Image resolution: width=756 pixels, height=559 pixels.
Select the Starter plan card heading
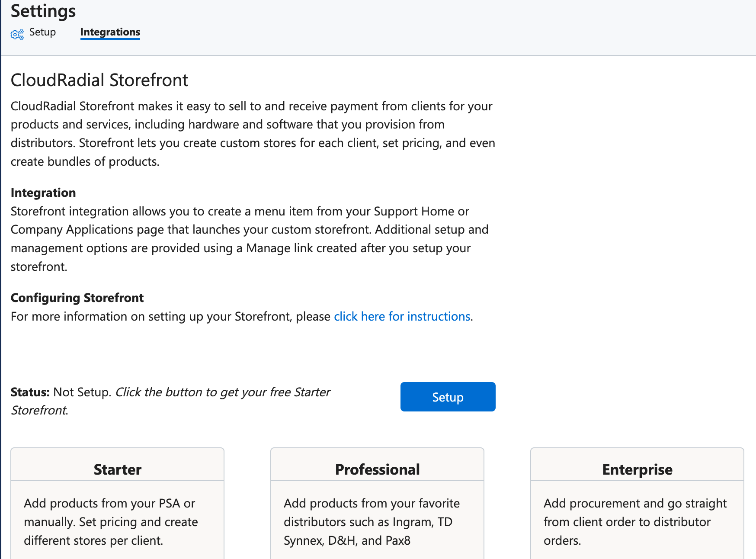tap(117, 469)
